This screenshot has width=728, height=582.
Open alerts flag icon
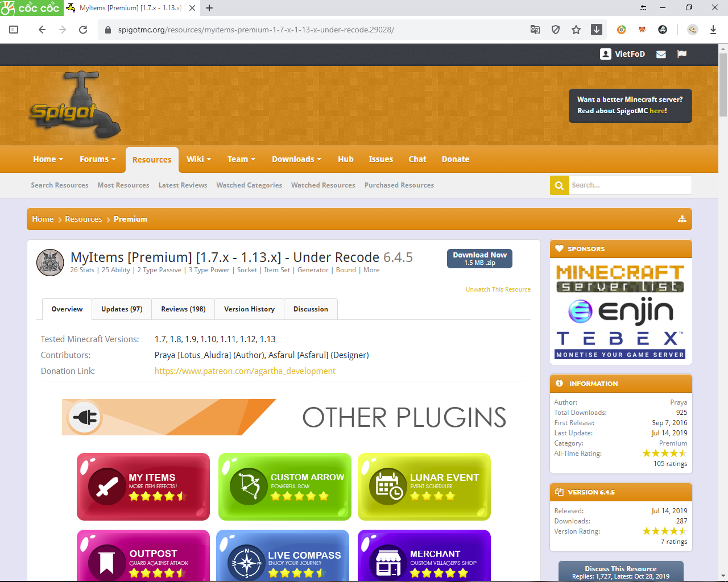tap(682, 54)
